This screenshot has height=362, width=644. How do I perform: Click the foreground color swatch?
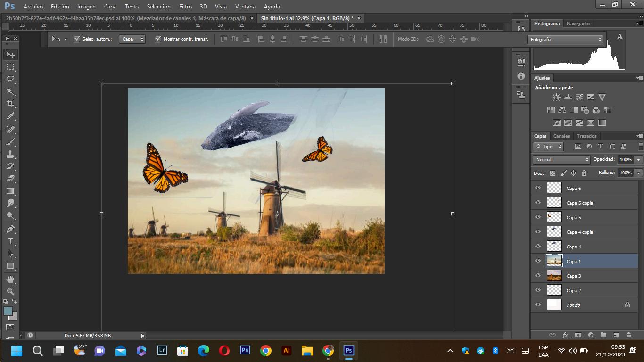click(8, 311)
